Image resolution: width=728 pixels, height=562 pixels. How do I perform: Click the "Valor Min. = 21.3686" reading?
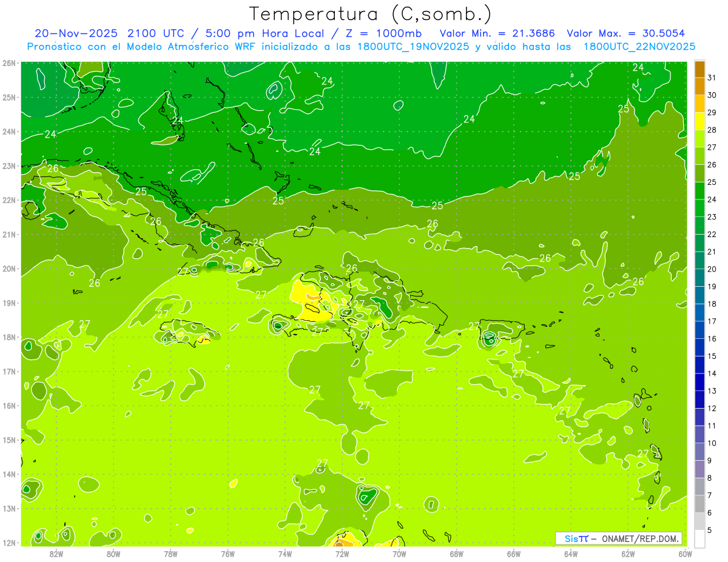pos(496,33)
